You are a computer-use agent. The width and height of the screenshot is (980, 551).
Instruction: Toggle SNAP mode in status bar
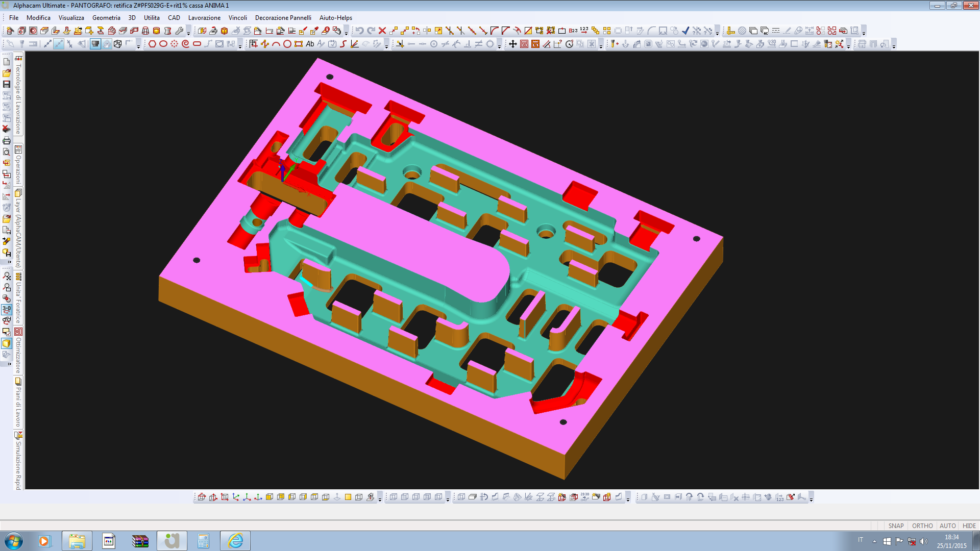(896, 525)
